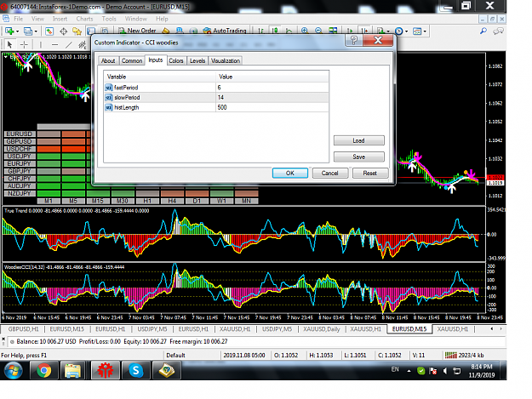532x399 pixels.
Task: Open the Indicators list icon
Action: 380,31
